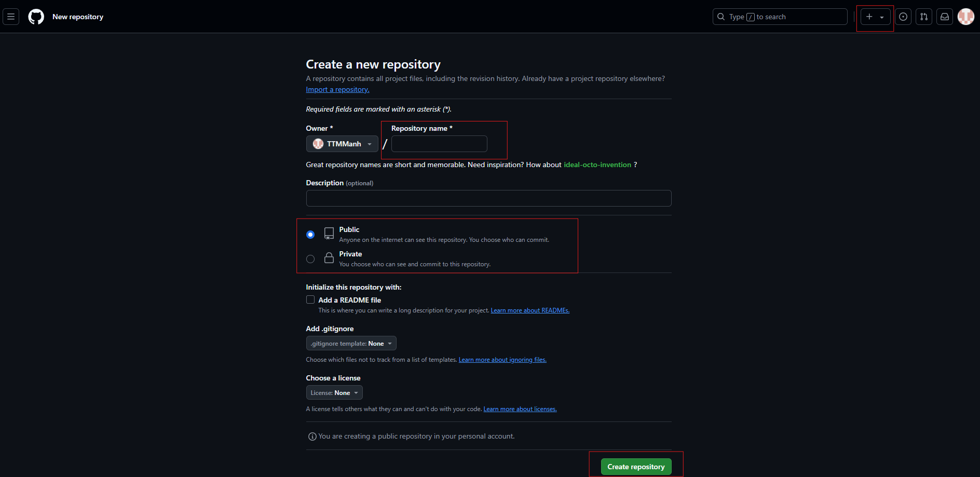Enable the Add a README file checkbox
980x477 pixels.
[310, 299]
